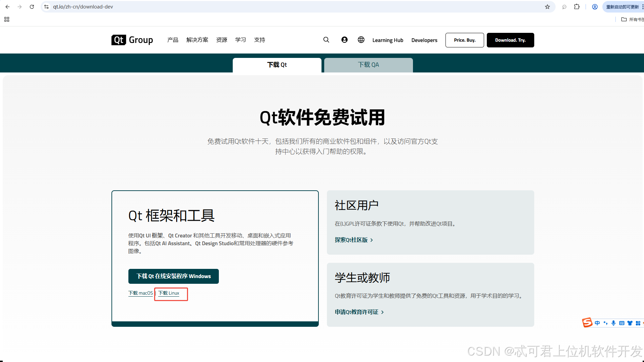Click the Sogou microphone voice input icon
The image size is (644, 362).
click(614, 323)
